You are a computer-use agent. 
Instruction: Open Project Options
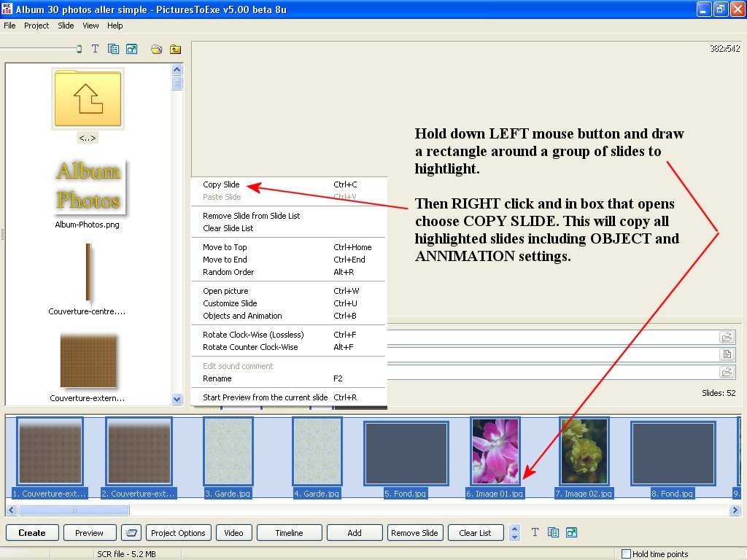178,533
